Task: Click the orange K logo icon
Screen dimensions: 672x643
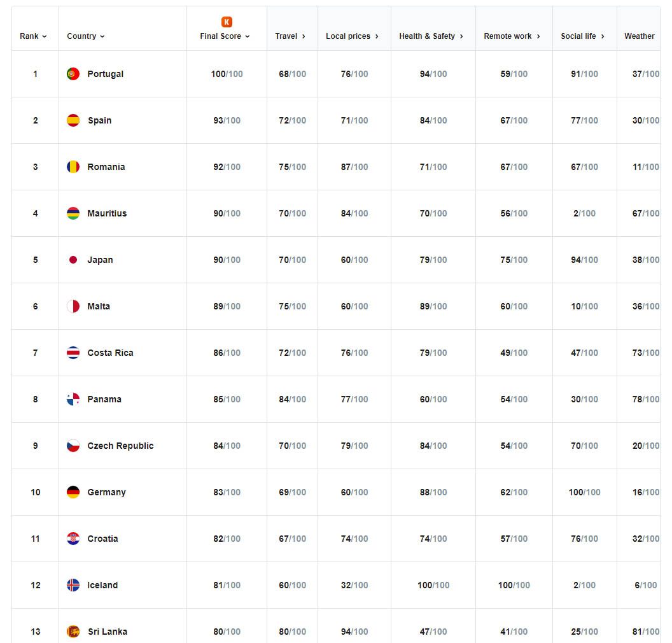Action: (227, 22)
